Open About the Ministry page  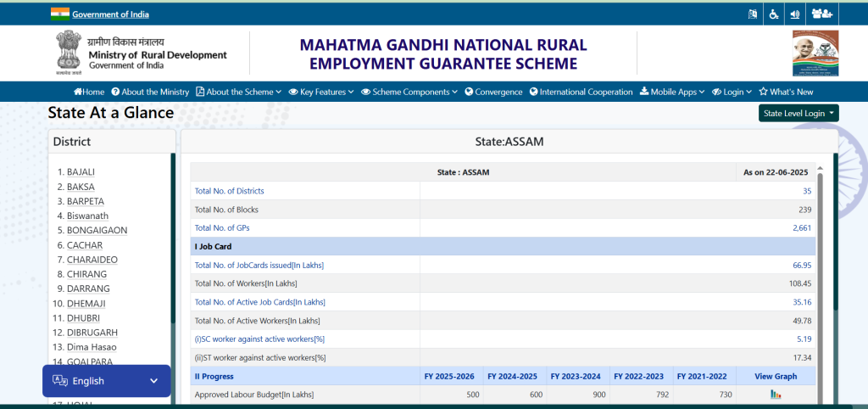coord(150,92)
